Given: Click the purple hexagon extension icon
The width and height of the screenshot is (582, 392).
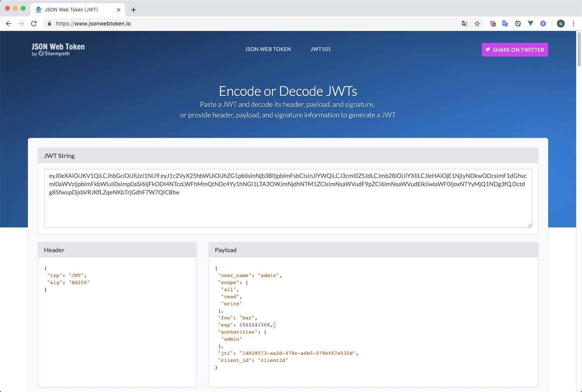Looking at the screenshot, I should (x=543, y=24).
